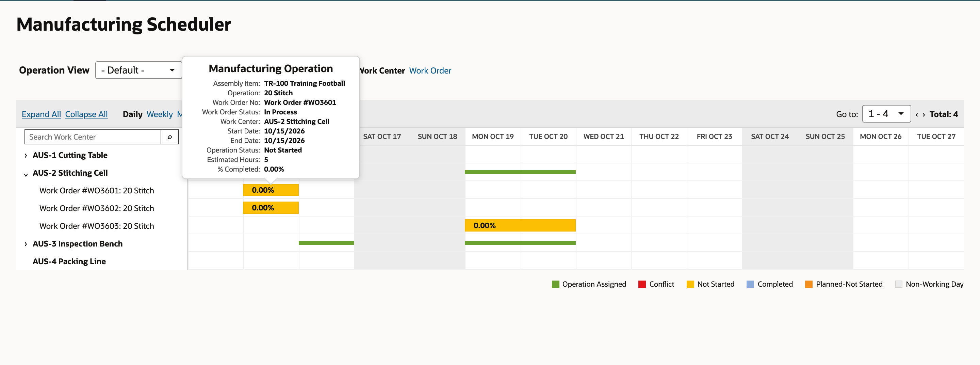Click the search magnifier icon button

[x=170, y=137]
